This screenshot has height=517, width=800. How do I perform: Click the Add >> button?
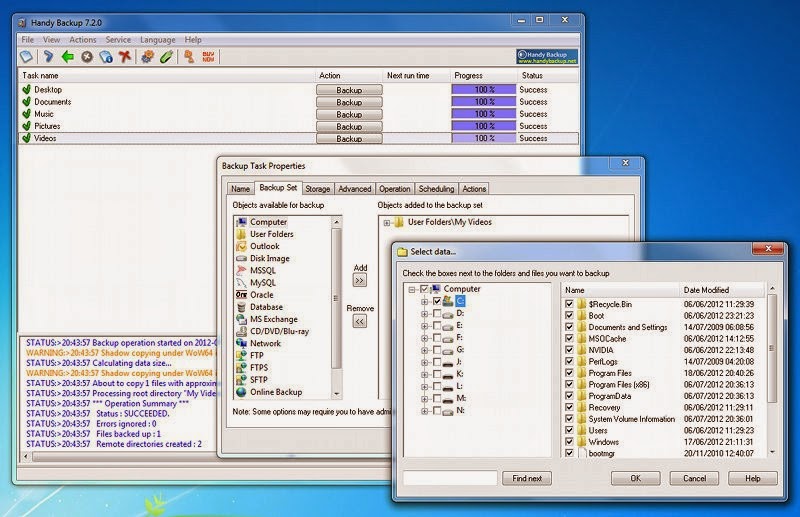pyautogui.click(x=360, y=280)
